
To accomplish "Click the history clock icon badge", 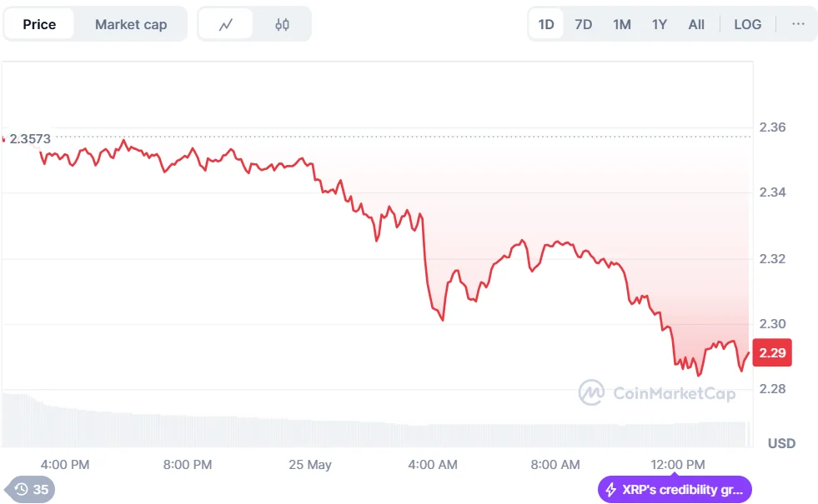I will coord(22,490).
